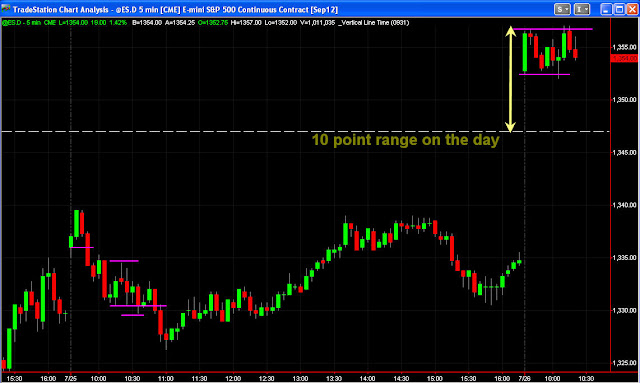640x383 pixels.
Task: Select the '10 point range on the day' text
Action: pos(405,140)
